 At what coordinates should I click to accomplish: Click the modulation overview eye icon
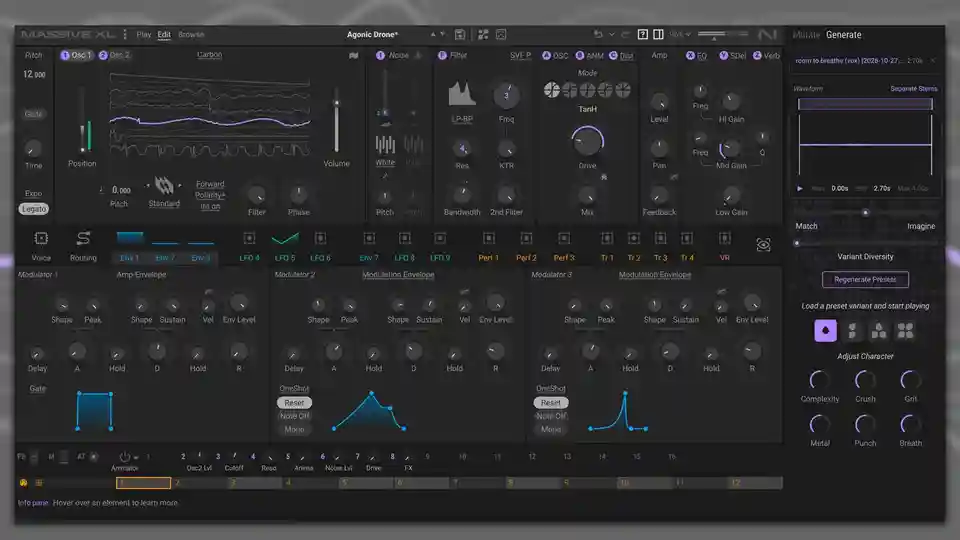pyautogui.click(x=763, y=246)
